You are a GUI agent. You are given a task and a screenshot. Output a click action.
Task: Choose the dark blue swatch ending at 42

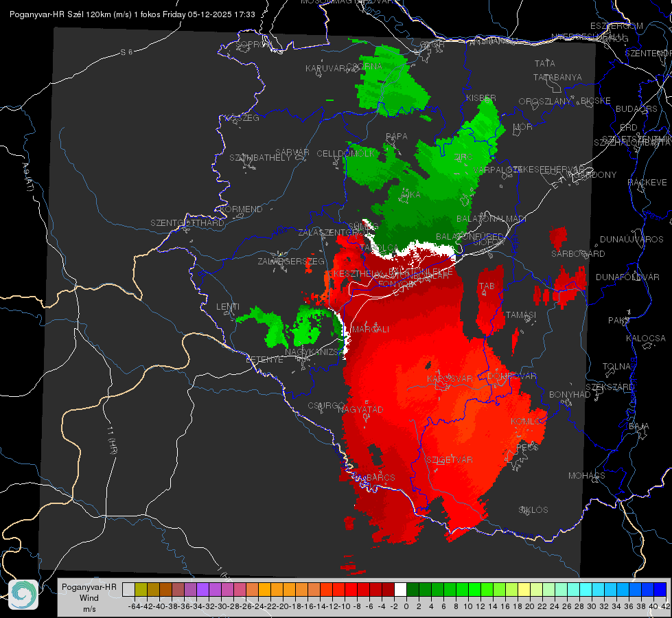[x=660, y=589]
